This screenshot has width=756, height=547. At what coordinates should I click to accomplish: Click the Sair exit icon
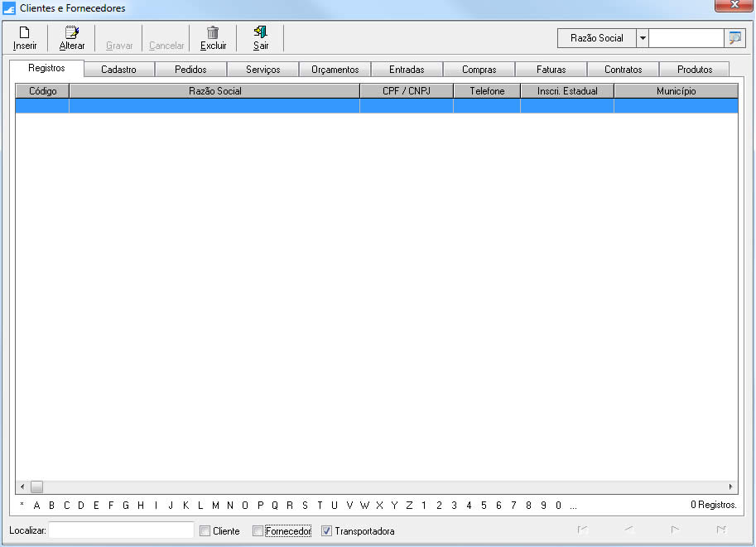[x=260, y=31]
